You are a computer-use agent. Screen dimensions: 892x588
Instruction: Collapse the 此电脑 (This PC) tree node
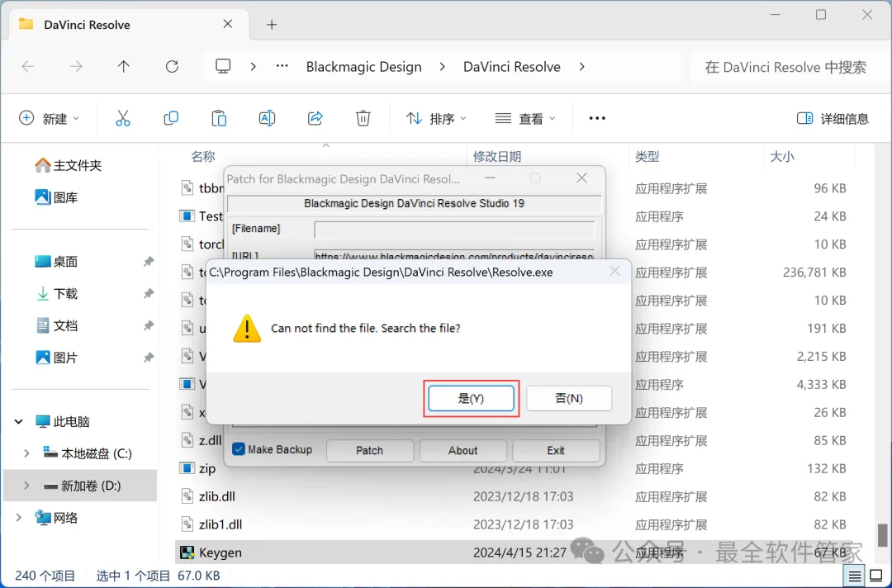[x=19, y=421]
